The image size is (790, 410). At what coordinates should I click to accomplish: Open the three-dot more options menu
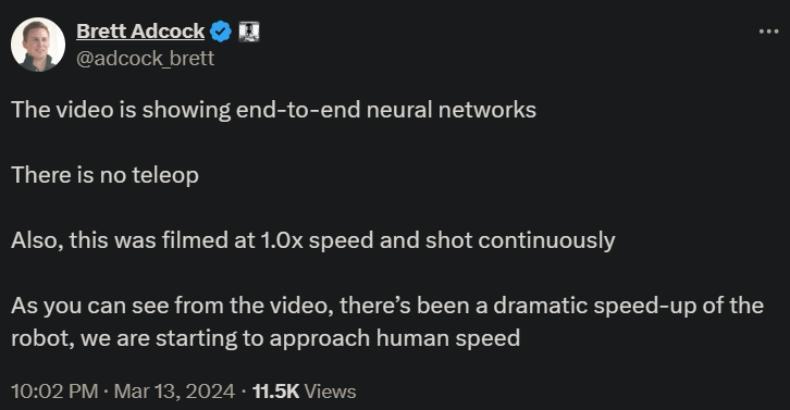768,31
